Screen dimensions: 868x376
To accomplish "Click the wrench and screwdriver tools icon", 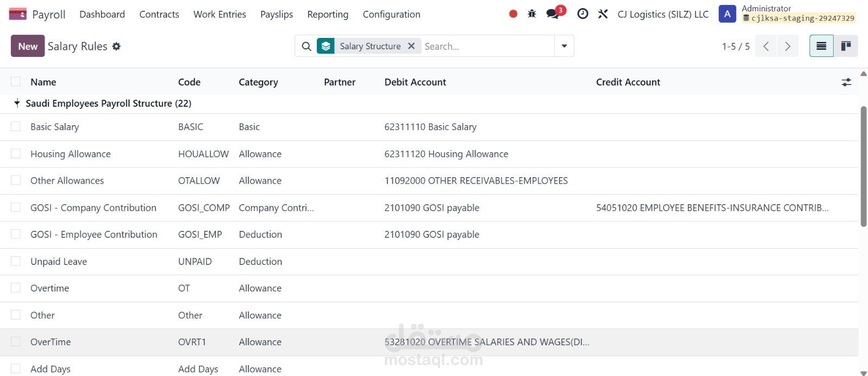I will click(x=603, y=14).
